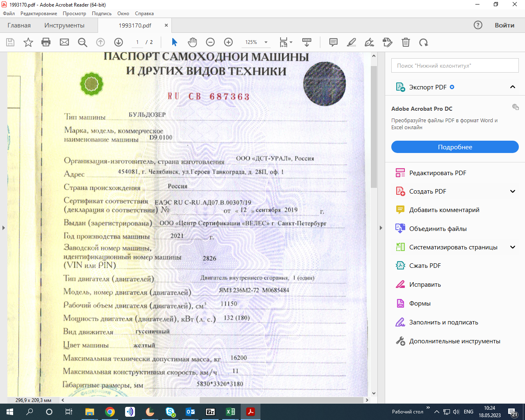Rotate page using the rotate icon
Screen dimensions: 525x420
(423, 42)
